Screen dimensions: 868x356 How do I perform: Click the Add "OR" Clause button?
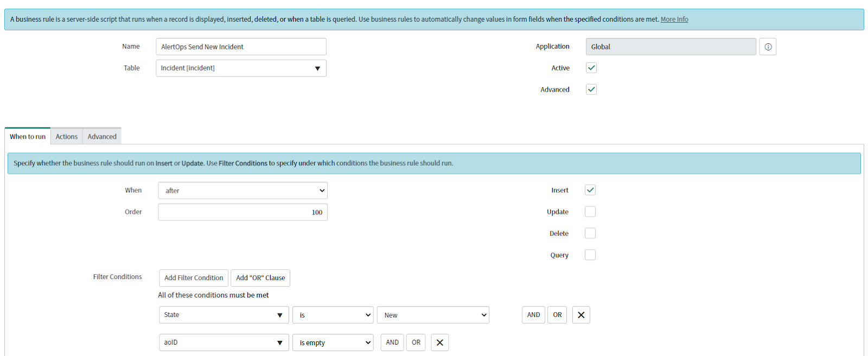point(260,278)
